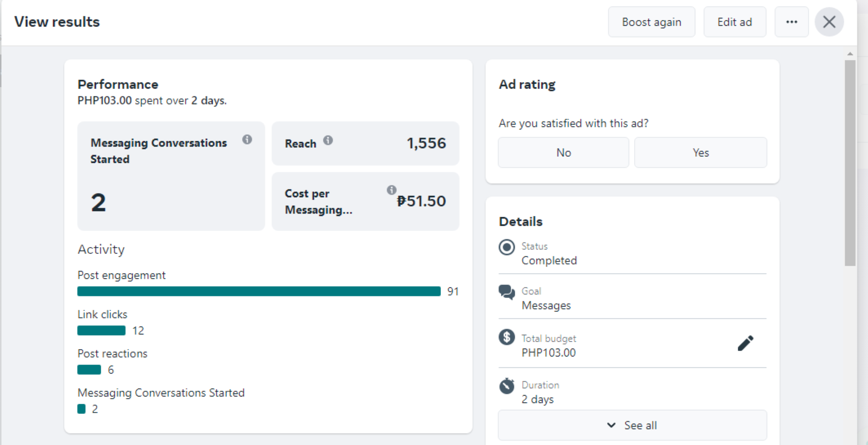Click the info icon beside Messaging Conversations Started

(x=247, y=139)
